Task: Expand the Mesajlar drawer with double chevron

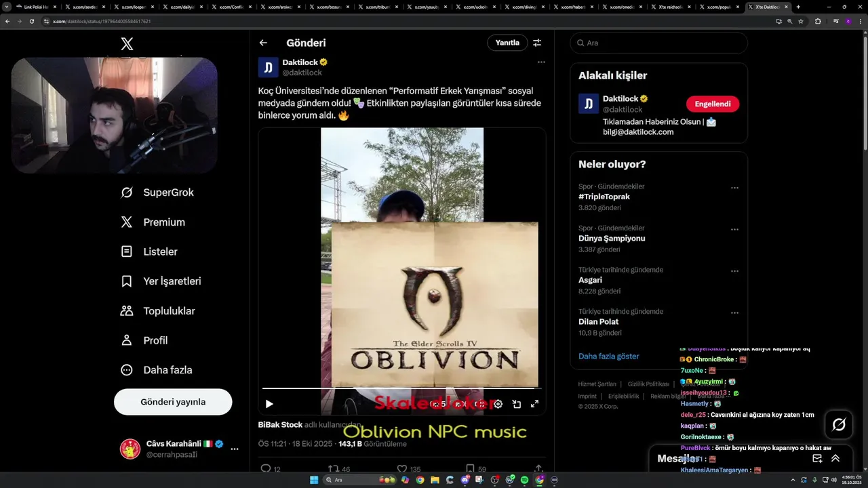Action: [x=835, y=458]
